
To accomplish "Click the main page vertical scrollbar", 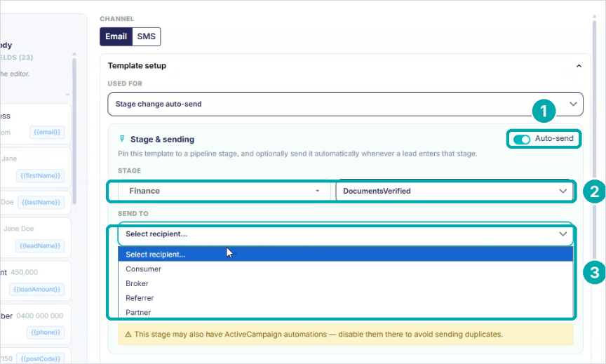I will pyautogui.click(x=594, y=139).
